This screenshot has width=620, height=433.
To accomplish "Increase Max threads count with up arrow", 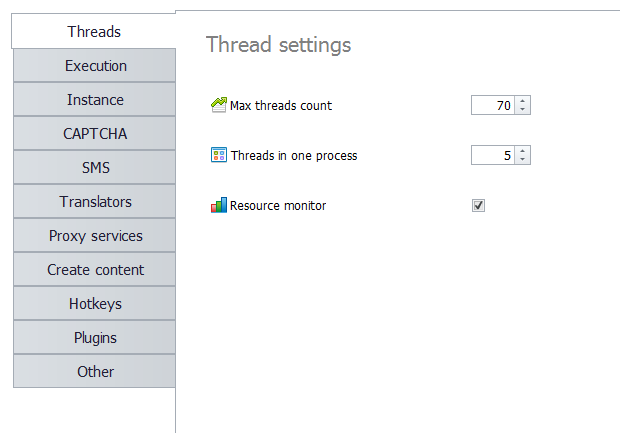I will pyautogui.click(x=524, y=101).
